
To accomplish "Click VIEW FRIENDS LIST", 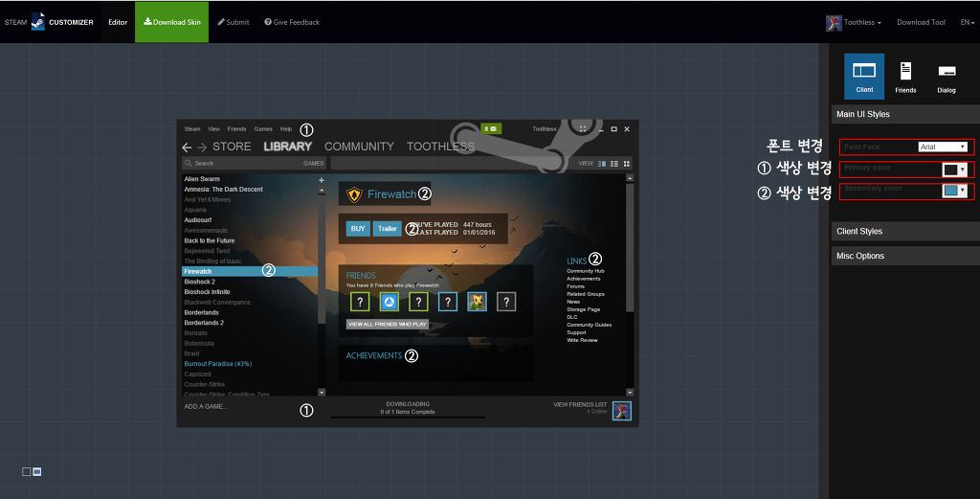I will coord(580,404).
